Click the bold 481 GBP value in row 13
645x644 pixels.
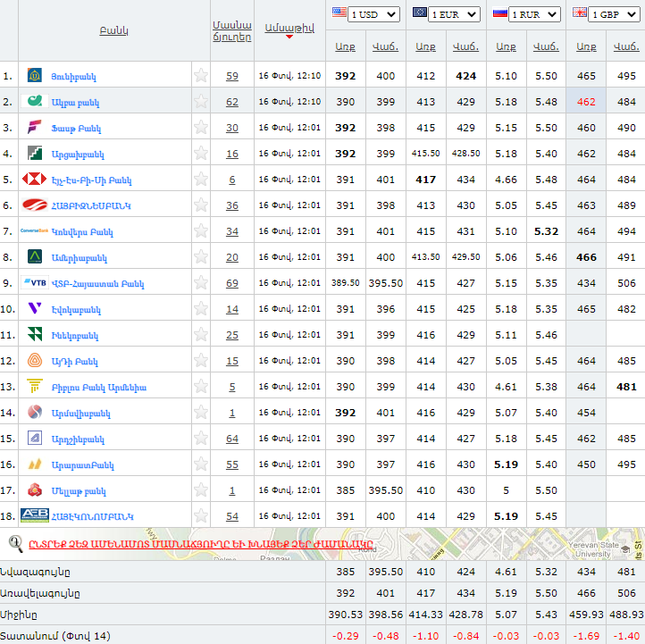[626, 387]
